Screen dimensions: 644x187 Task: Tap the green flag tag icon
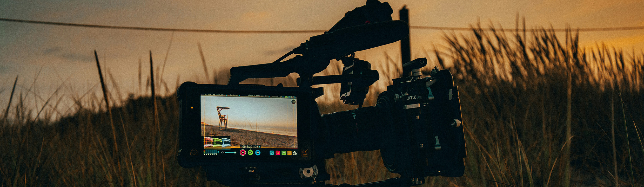[x=284, y=153]
